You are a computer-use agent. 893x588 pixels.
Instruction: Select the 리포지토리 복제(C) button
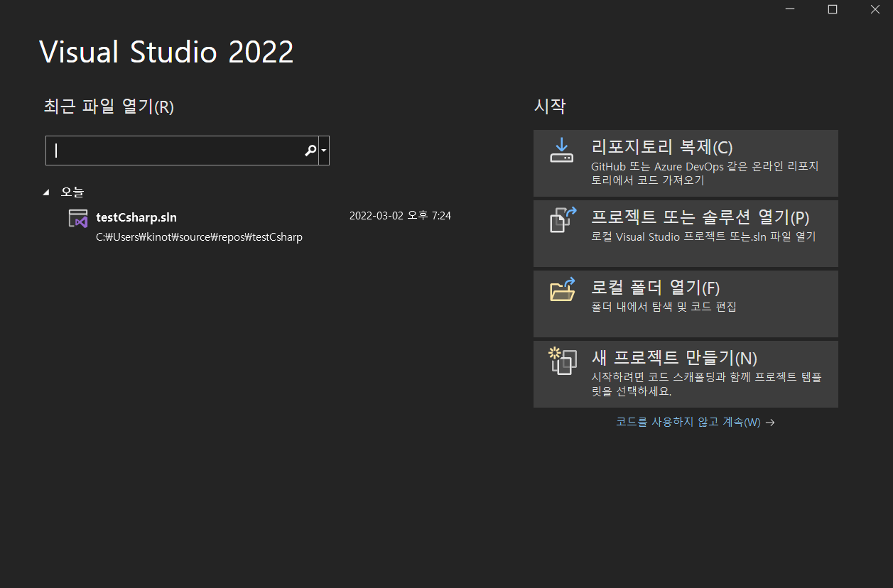click(686, 163)
